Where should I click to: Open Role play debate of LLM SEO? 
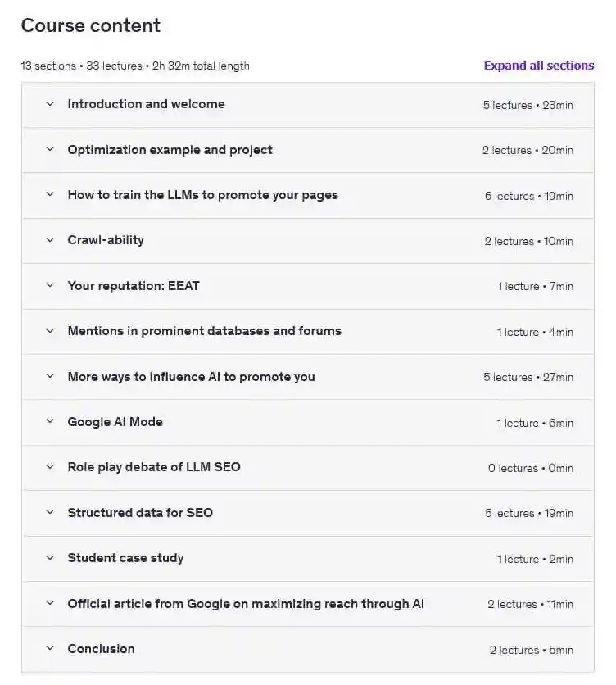pos(154,467)
